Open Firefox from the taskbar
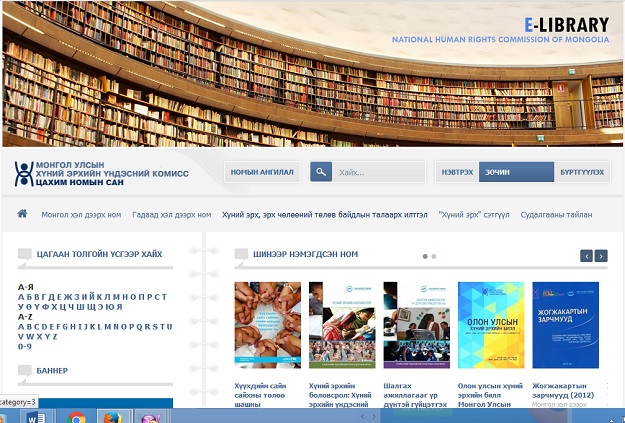The width and height of the screenshot is (625, 423). [112, 416]
